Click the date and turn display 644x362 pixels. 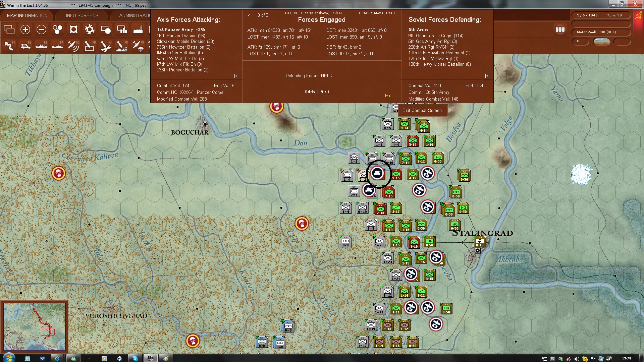tap(601, 15)
